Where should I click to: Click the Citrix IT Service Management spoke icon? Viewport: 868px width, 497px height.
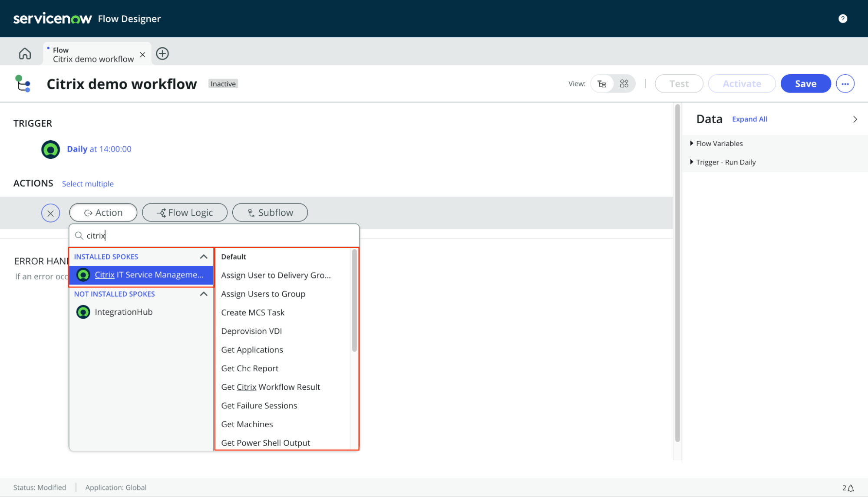pos(83,275)
